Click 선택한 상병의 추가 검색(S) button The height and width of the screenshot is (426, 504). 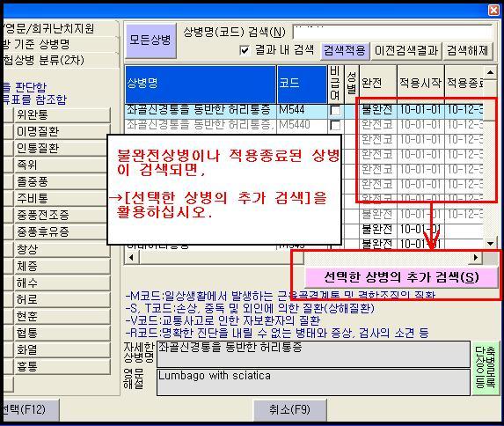[401, 277]
